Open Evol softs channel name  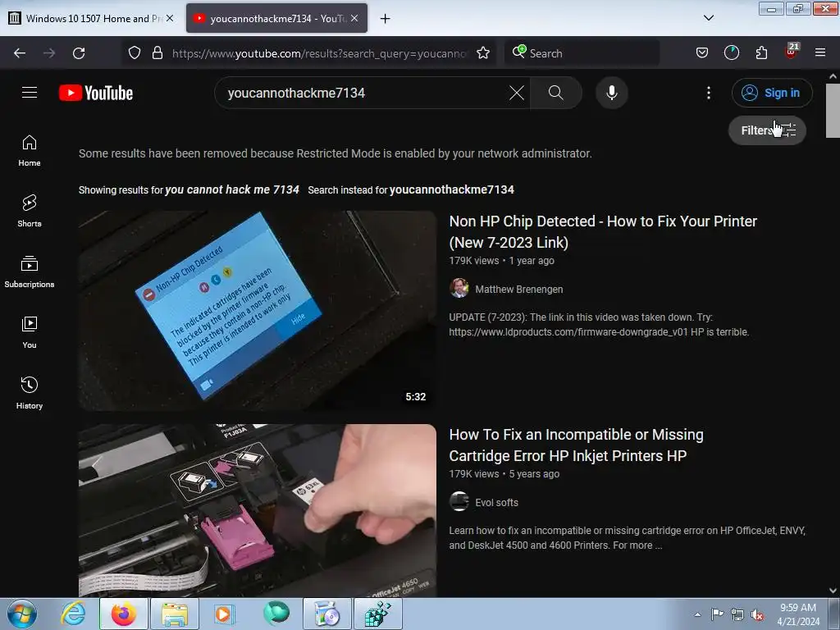[x=496, y=503]
